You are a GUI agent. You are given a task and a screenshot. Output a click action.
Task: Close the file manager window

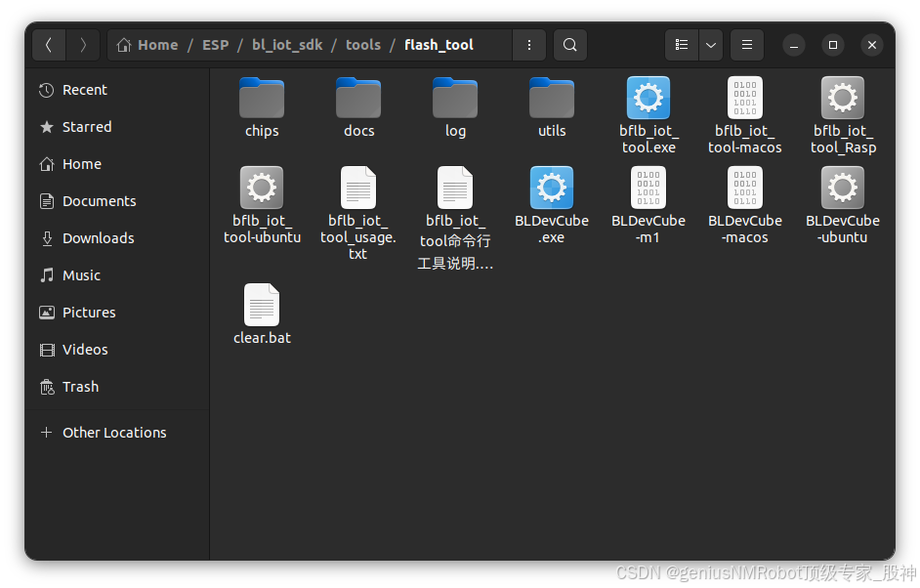tap(872, 45)
